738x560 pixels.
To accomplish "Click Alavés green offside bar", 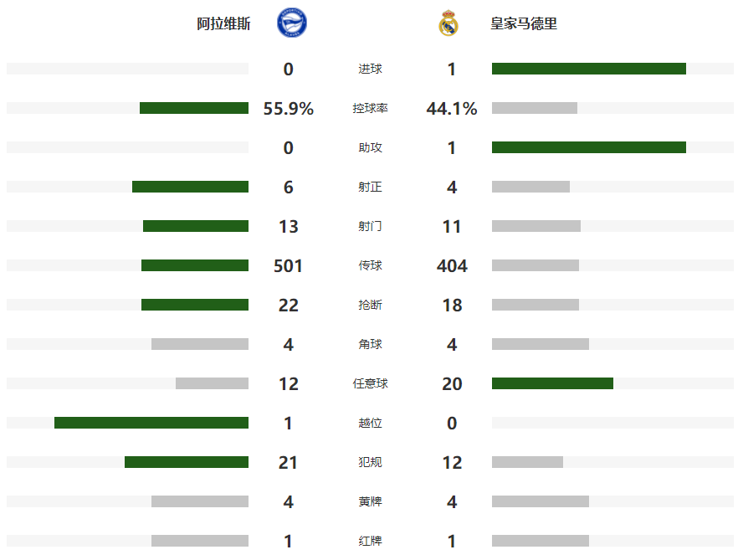I will click(151, 423).
